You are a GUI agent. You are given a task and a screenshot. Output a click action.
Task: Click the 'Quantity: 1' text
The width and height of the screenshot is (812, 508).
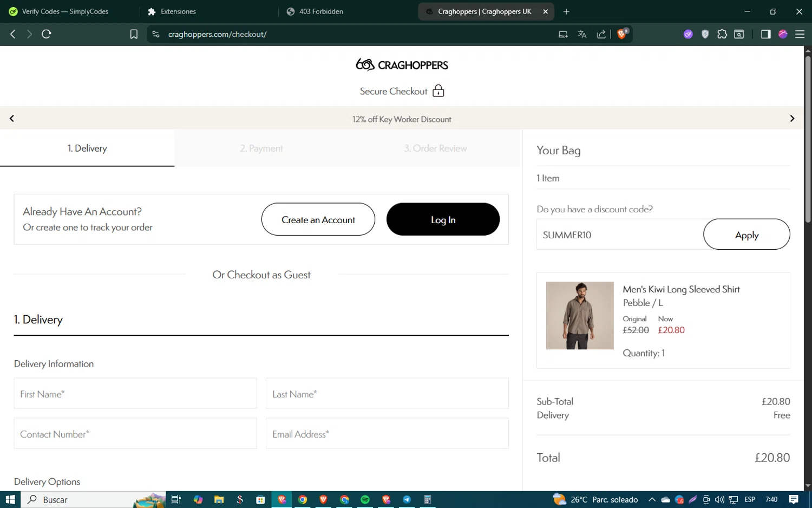(644, 353)
